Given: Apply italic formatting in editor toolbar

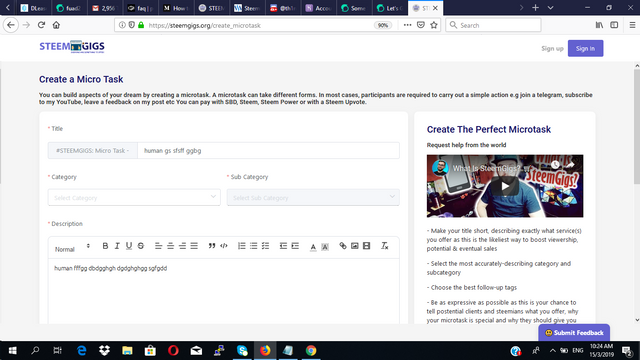Looking at the screenshot, I should coord(117,246).
